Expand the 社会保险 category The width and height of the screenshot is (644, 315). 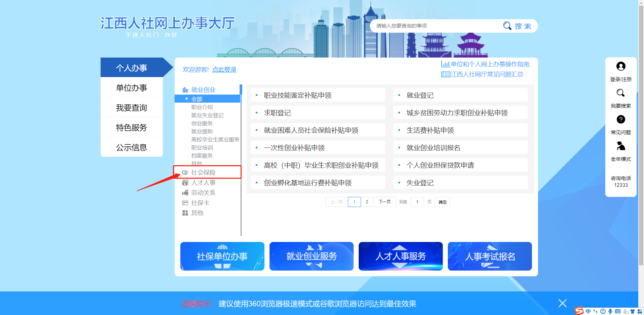(x=203, y=173)
